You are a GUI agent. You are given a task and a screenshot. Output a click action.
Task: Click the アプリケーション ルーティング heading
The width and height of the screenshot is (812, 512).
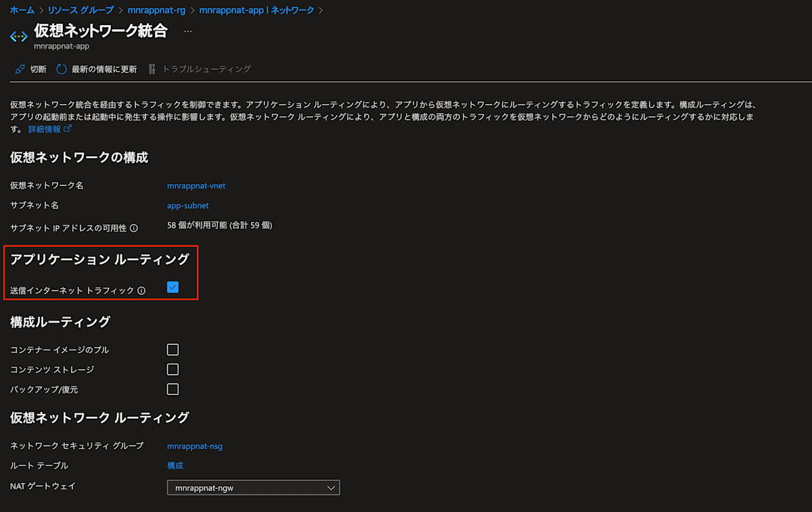click(99, 259)
